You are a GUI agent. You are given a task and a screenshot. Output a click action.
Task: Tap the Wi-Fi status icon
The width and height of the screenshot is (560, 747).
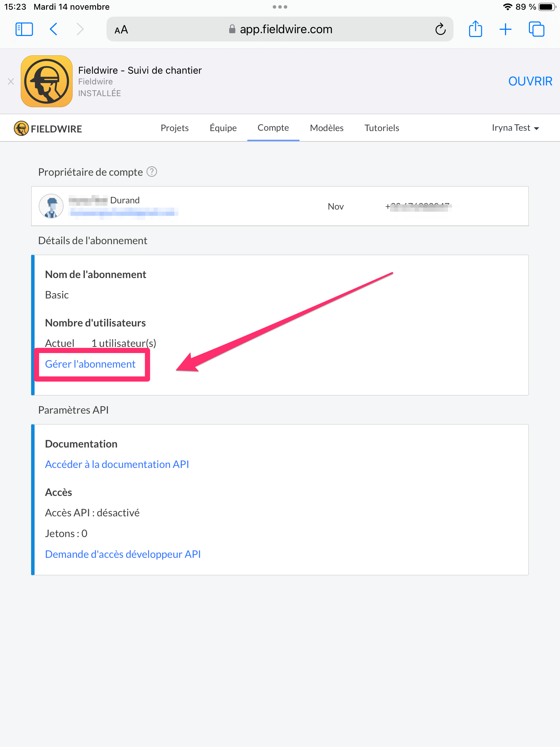tap(507, 7)
